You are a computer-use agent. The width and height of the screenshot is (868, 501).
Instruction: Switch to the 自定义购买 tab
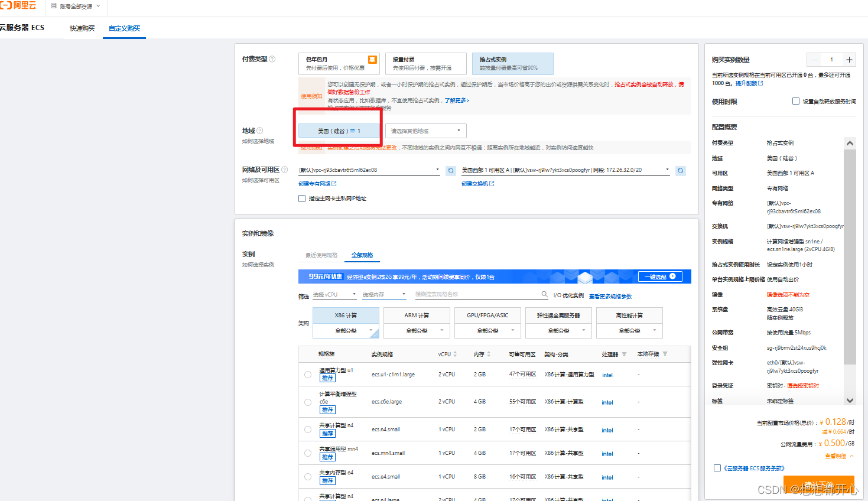click(124, 28)
